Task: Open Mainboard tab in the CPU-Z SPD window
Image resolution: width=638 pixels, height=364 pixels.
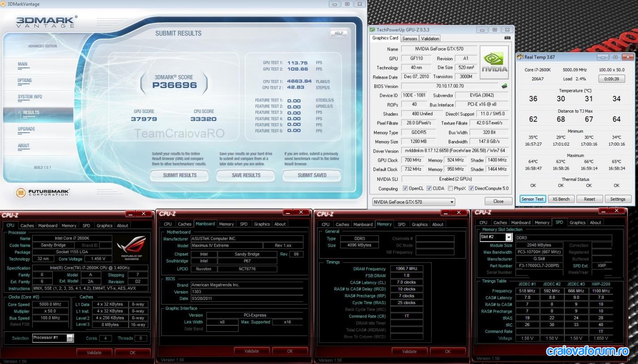Action: coord(520,222)
